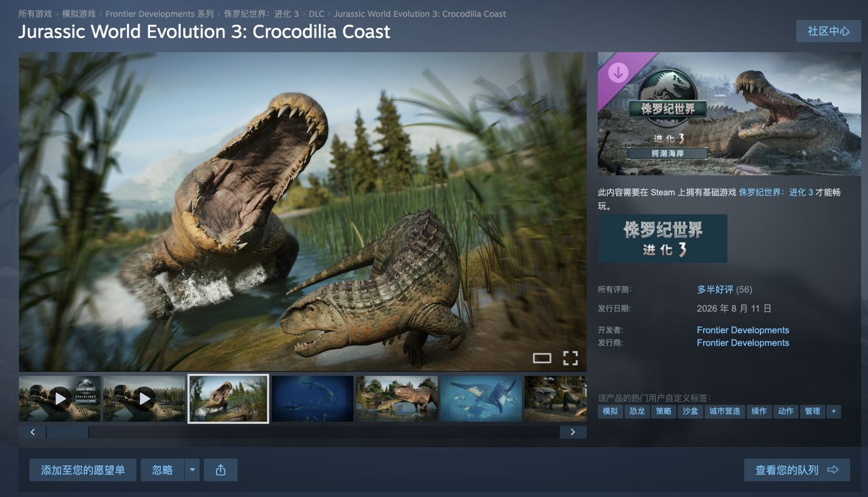Play the second trailer video thumbnail
868x497 pixels.
click(144, 399)
